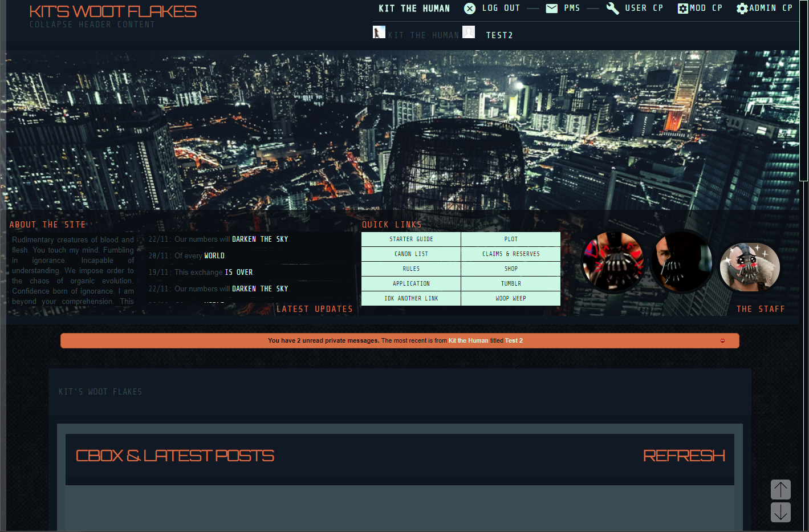This screenshot has height=532, width=809.
Task: Click the Admin CP cog icon
Action: click(x=742, y=9)
